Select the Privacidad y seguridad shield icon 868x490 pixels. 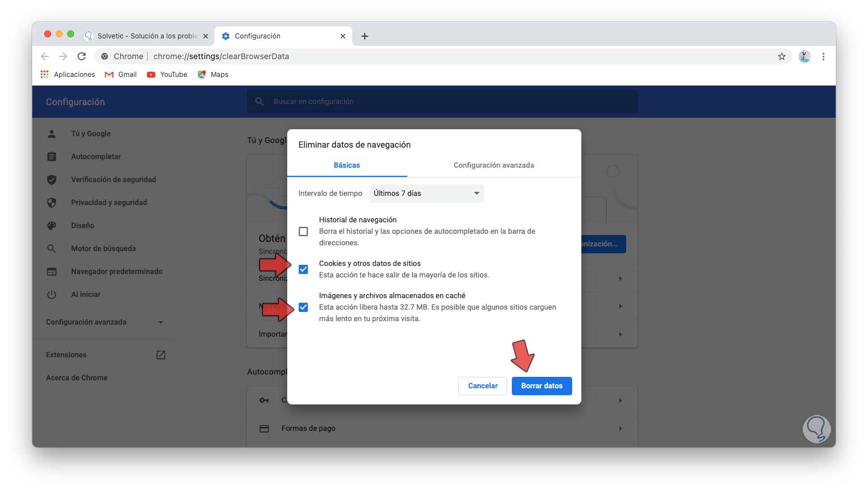tap(52, 202)
